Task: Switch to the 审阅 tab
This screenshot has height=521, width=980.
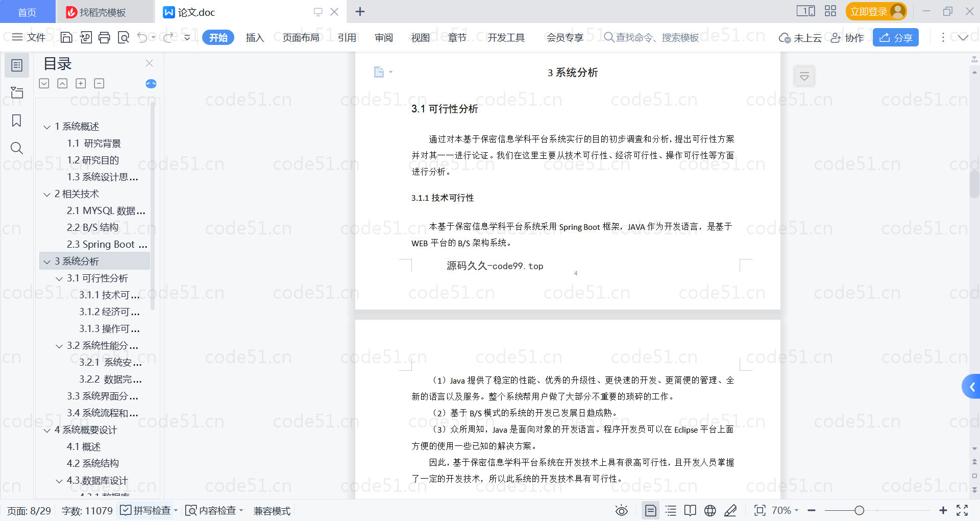Action: coord(384,37)
